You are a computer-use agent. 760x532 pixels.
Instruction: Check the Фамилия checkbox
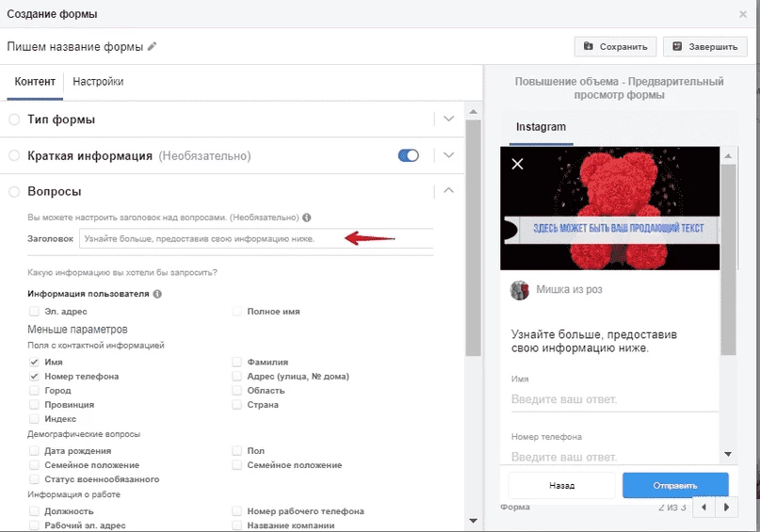(x=236, y=362)
